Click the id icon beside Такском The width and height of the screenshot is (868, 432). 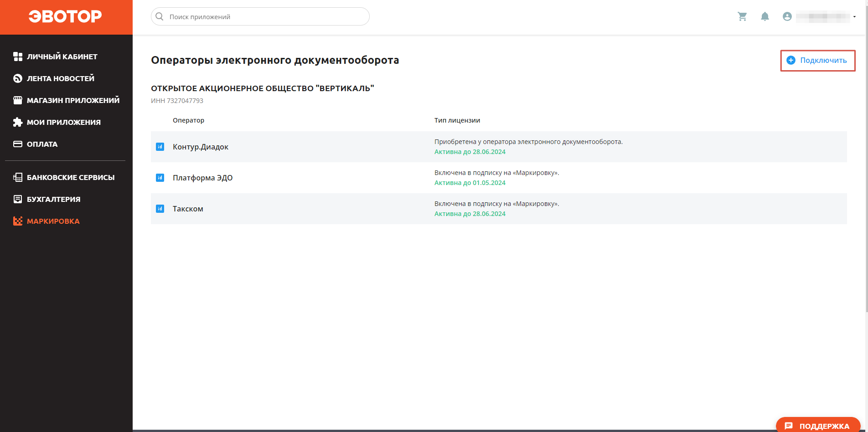[x=160, y=209]
